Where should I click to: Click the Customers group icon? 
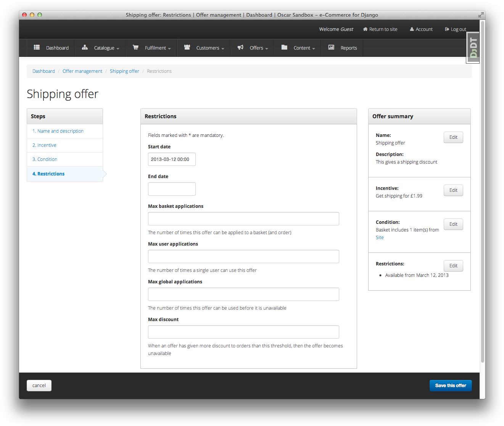point(187,47)
